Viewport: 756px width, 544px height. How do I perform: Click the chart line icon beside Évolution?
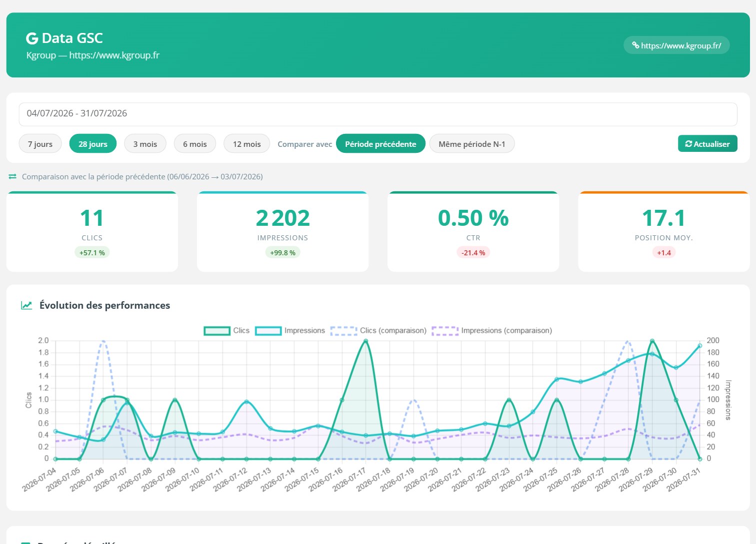point(26,305)
